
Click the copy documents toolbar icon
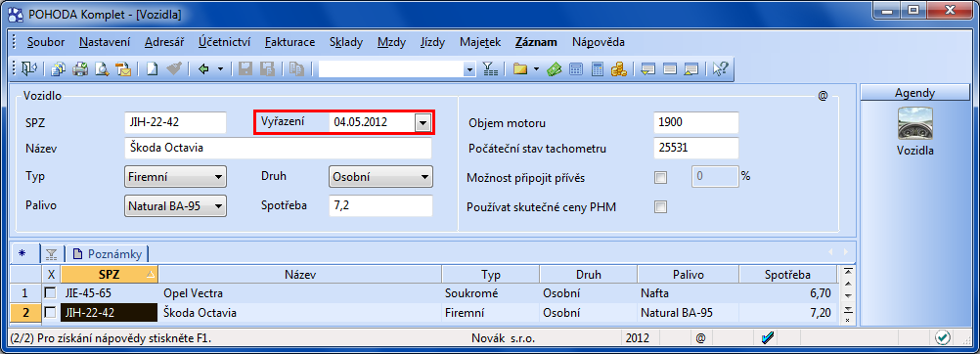[x=58, y=68]
